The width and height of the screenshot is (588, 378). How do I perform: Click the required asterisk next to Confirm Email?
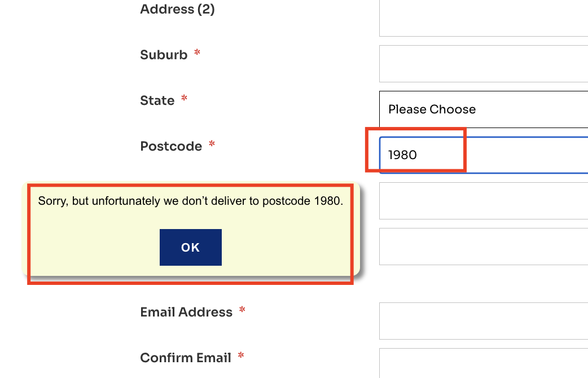[x=241, y=355]
